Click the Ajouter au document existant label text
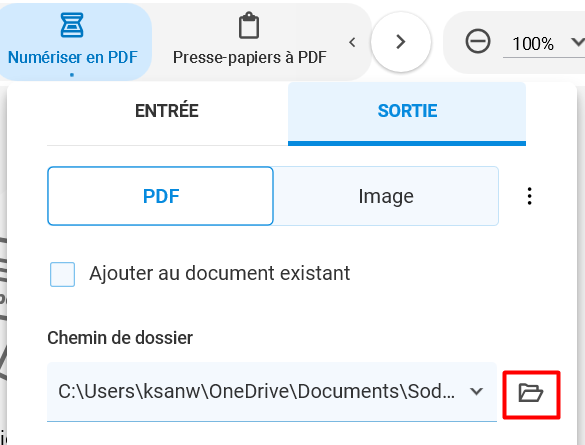The width and height of the screenshot is (585, 445). pyautogui.click(x=219, y=273)
